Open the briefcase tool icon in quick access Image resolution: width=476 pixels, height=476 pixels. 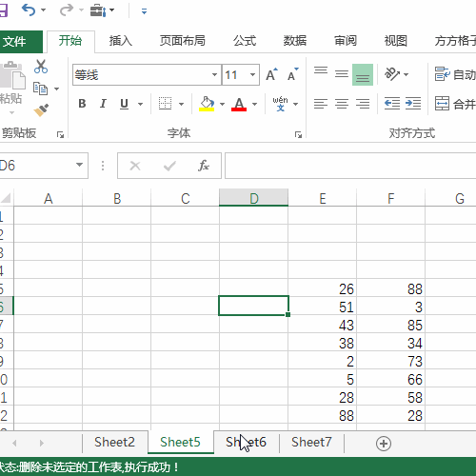[x=98, y=10]
